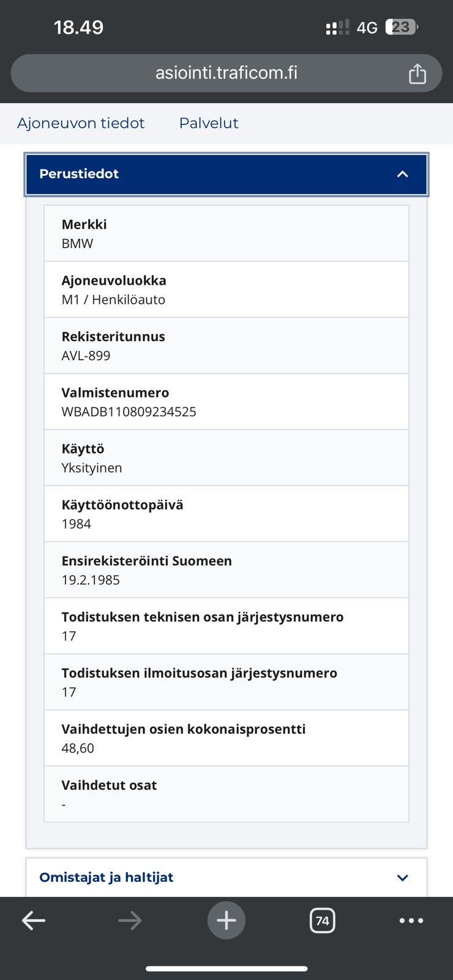Viewport: 453px width, 980px height.
Task: Tap the Rekisteritunnus AVL-899 row
Action: click(226, 345)
